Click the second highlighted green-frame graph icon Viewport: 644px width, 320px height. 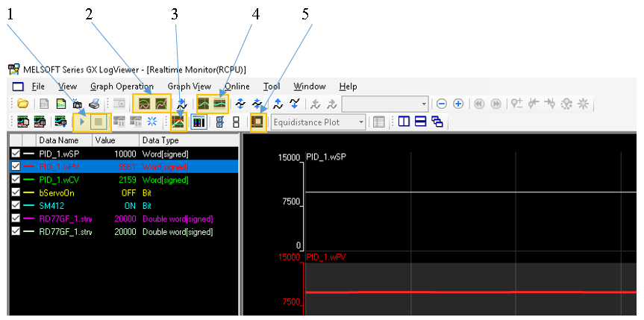tap(160, 104)
